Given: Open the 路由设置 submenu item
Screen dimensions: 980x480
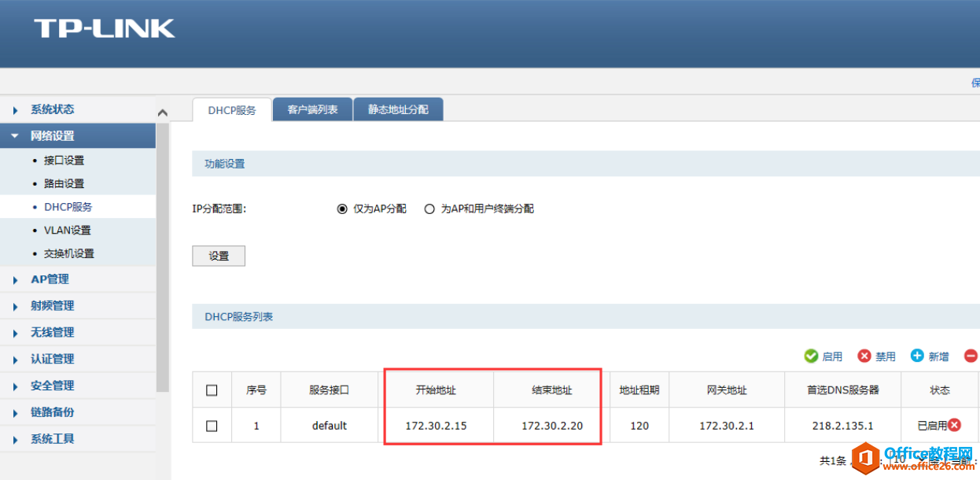Looking at the screenshot, I should pyautogui.click(x=64, y=183).
